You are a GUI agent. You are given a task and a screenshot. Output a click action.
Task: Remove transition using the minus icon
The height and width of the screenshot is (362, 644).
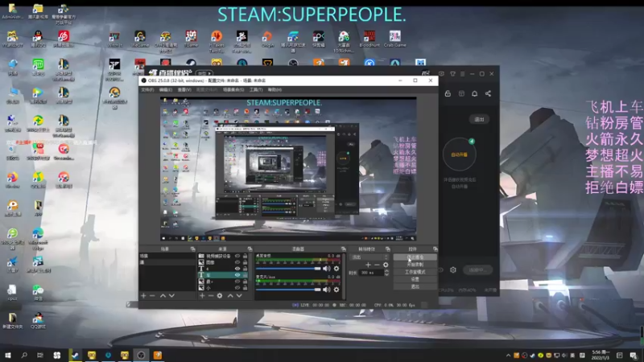point(377,265)
